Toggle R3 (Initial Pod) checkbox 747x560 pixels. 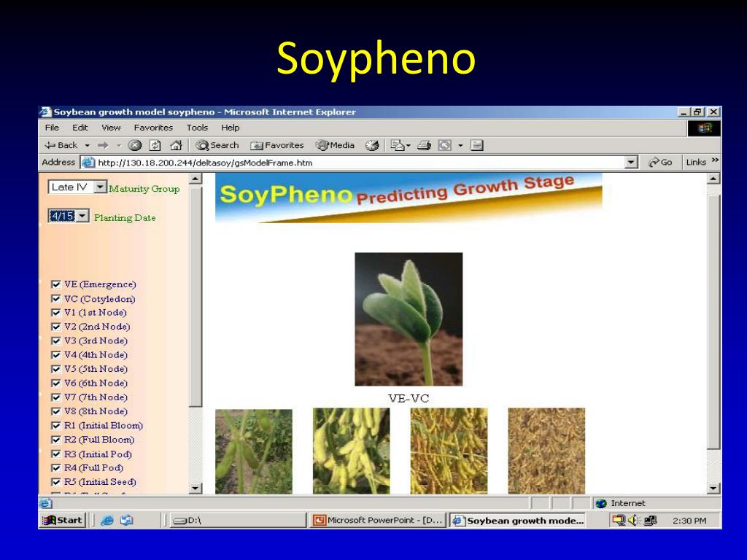click(55, 454)
